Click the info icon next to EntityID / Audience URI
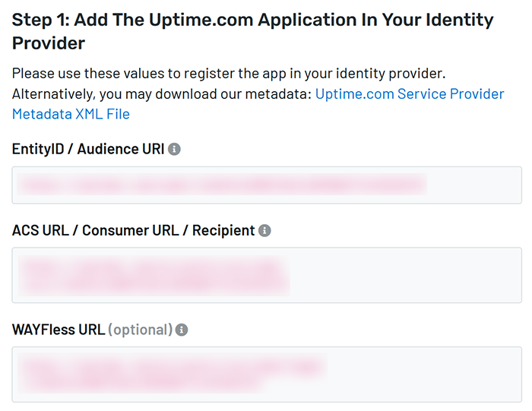The width and height of the screenshot is (532, 411). pyautogui.click(x=174, y=149)
